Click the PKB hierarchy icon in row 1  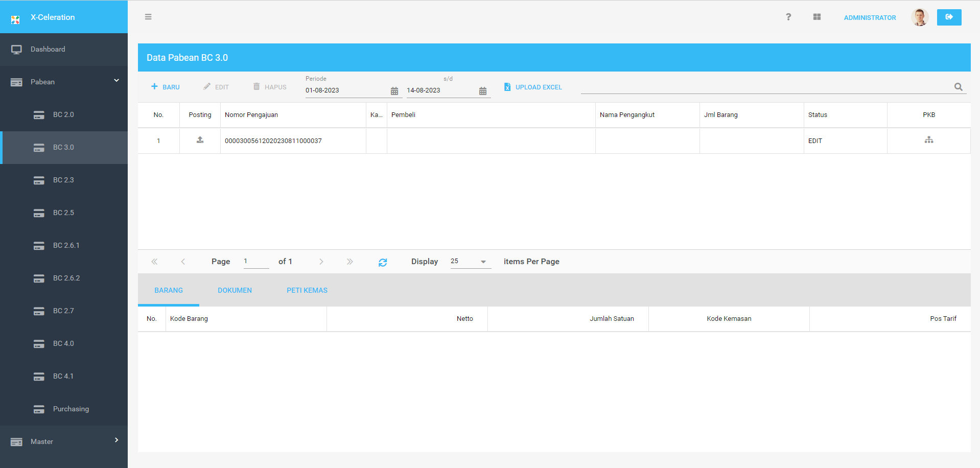pyautogui.click(x=929, y=140)
